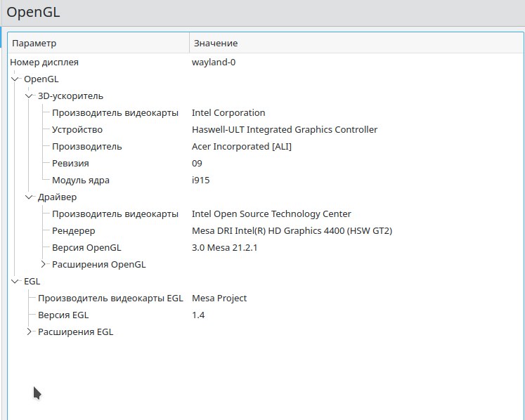The image size is (525, 420).
Task: Click the wayland-0 value
Action: [x=214, y=63]
